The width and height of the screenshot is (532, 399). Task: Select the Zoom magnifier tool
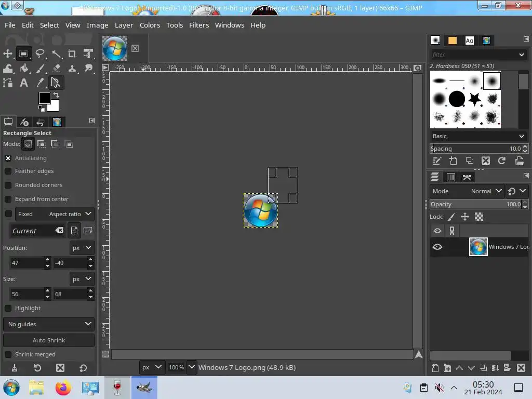click(55, 83)
